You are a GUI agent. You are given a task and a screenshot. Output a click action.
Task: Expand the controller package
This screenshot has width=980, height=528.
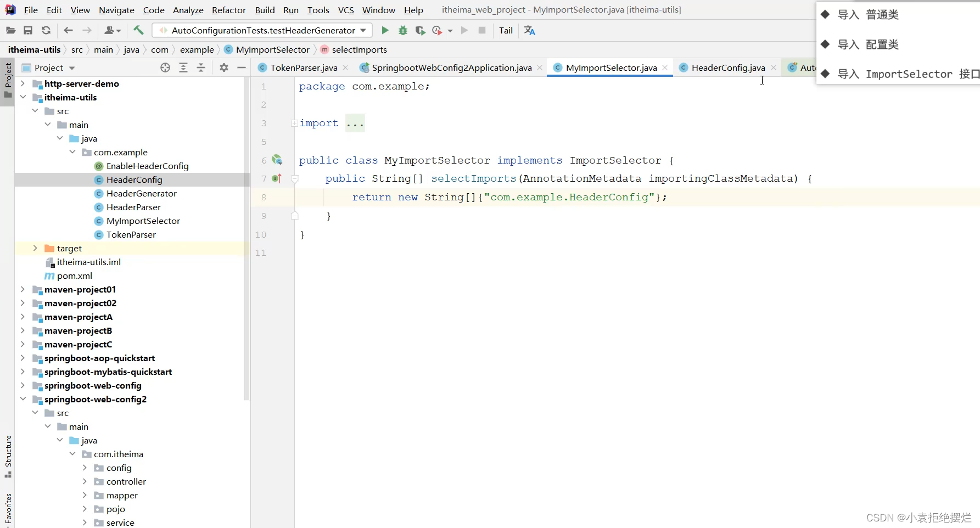point(85,481)
